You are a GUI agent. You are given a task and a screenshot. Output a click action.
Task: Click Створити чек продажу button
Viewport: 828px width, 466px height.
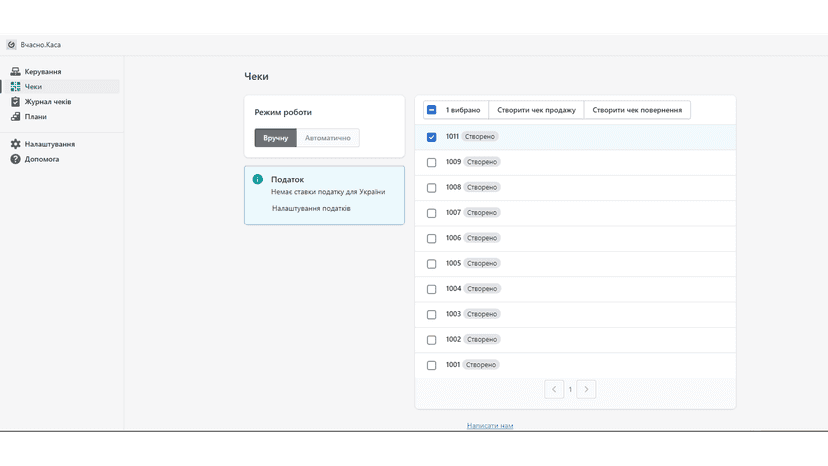(x=536, y=110)
